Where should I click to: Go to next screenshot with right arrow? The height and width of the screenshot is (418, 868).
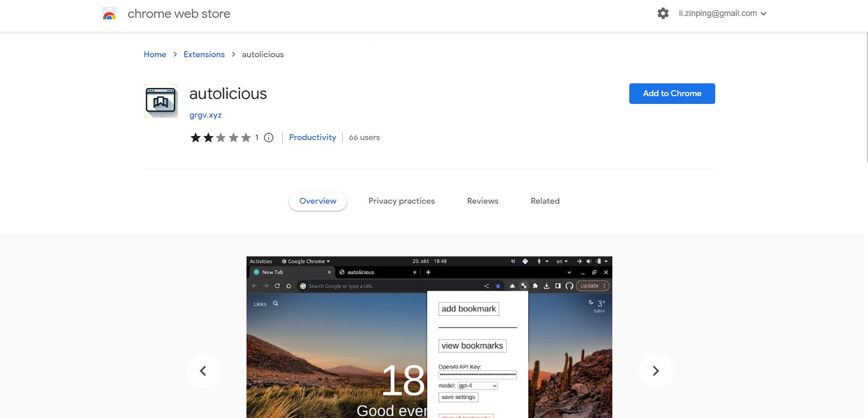pos(656,370)
